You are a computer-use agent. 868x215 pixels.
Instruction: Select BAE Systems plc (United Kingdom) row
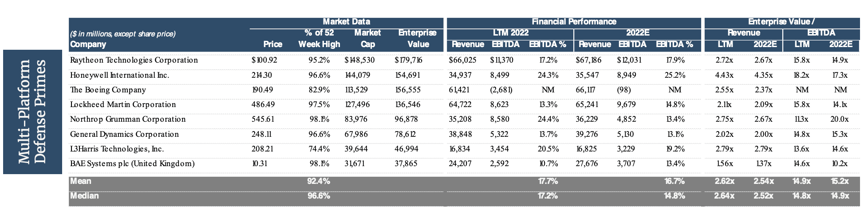tap(132, 163)
